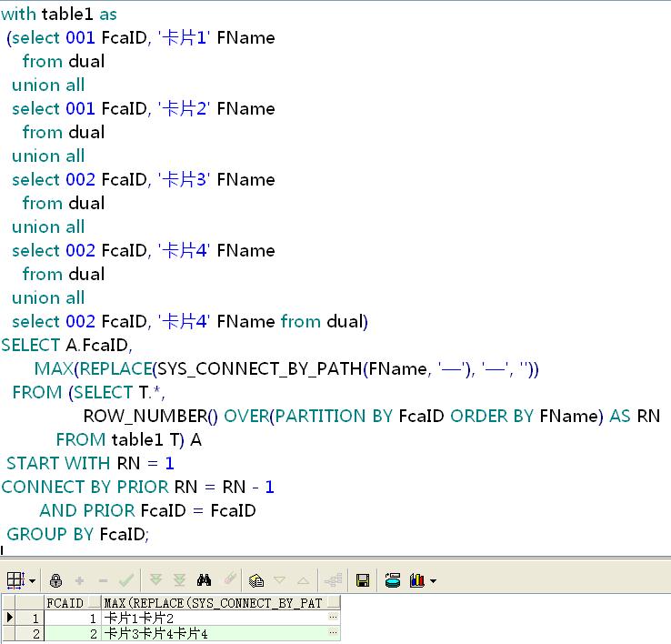Click the floppy disk save icon
The image size is (671, 644).
click(363, 580)
